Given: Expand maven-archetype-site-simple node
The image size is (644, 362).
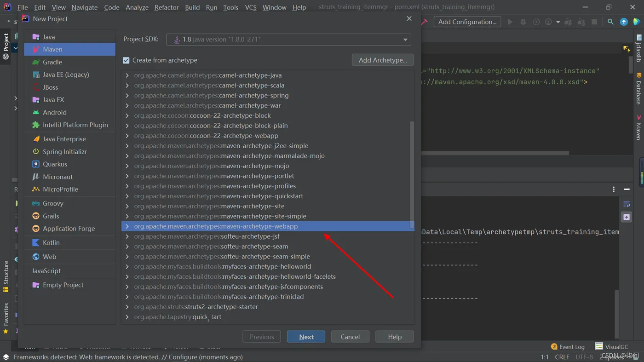Looking at the screenshot, I should pos(127,216).
